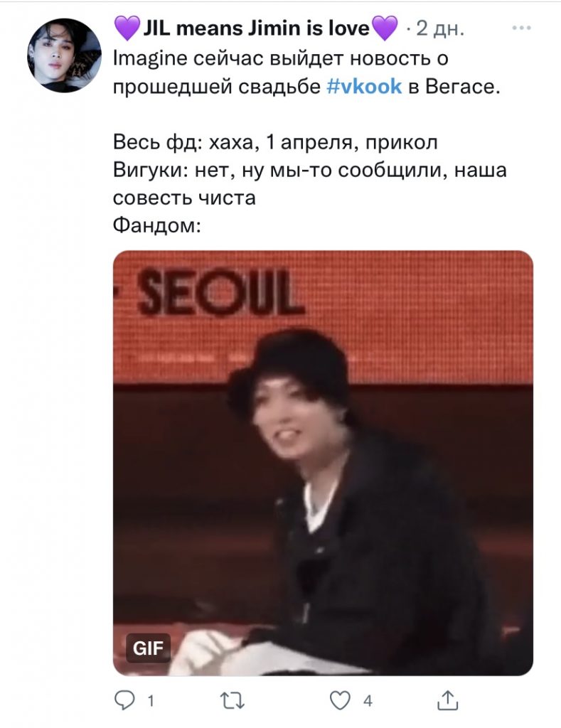The image size is (561, 728).
Task: Click the purple heart emoji after 'love'
Action: [x=385, y=28]
